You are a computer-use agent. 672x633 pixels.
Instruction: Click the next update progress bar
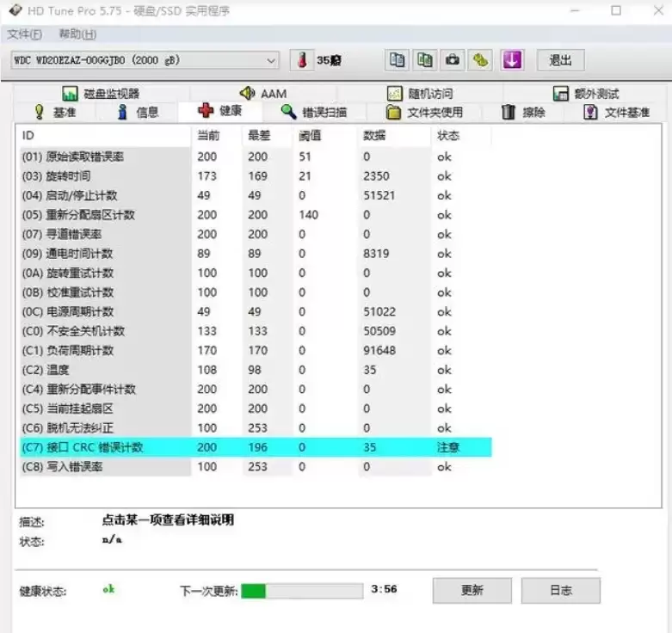(302, 591)
